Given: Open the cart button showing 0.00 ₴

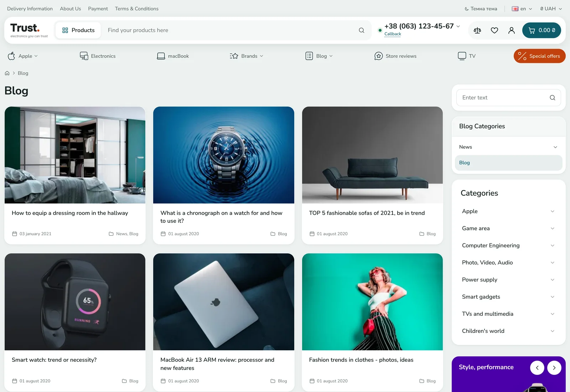Looking at the screenshot, I should [x=541, y=30].
